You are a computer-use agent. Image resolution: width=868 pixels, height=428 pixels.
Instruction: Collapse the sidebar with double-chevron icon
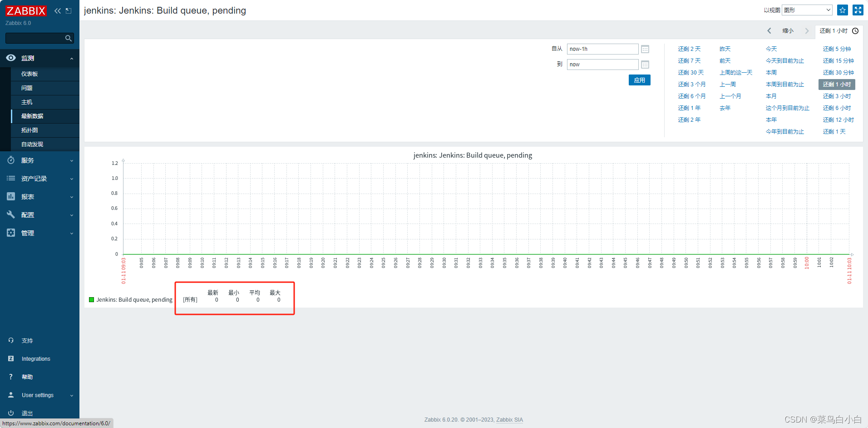[58, 11]
